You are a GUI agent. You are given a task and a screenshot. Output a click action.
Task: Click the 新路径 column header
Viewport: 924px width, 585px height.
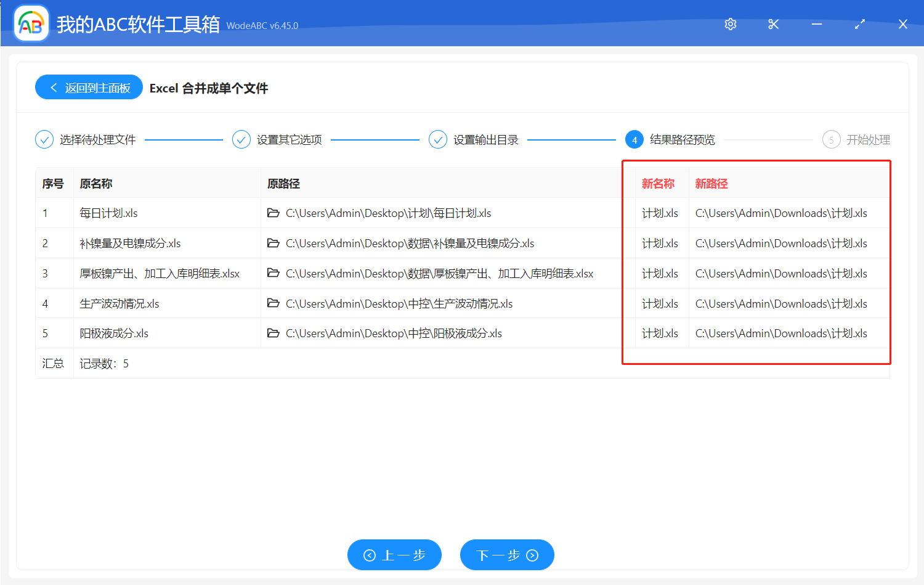click(x=711, y=183)
